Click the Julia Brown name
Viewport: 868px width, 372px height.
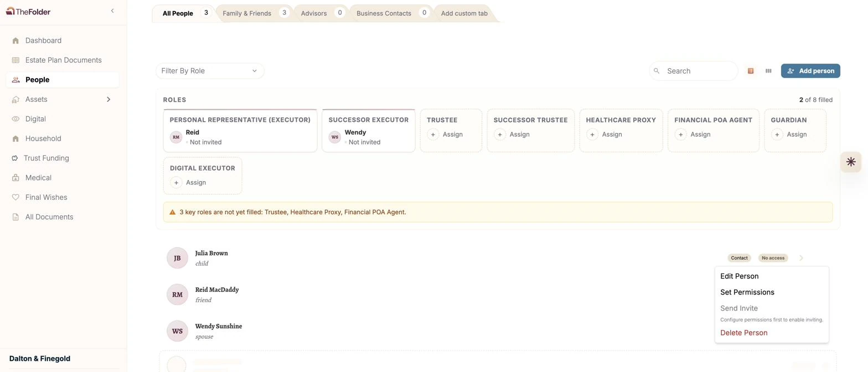[x=211, y=253]
